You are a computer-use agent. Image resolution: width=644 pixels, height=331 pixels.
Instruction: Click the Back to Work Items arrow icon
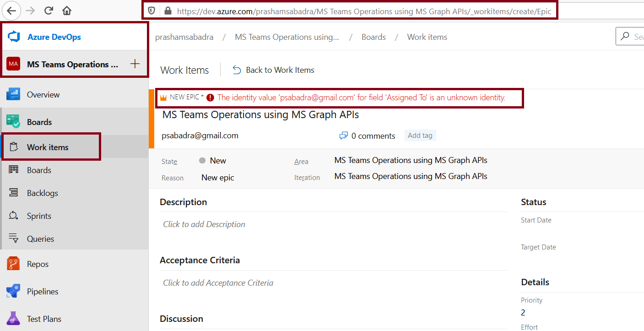[x=237, y=70]
